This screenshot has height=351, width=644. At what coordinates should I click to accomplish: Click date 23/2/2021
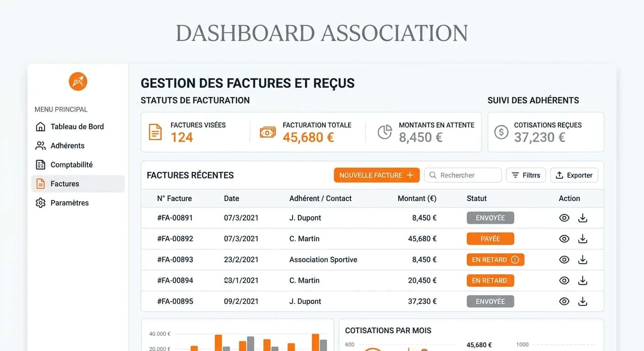pyautogui.click(x=241, y=260)
